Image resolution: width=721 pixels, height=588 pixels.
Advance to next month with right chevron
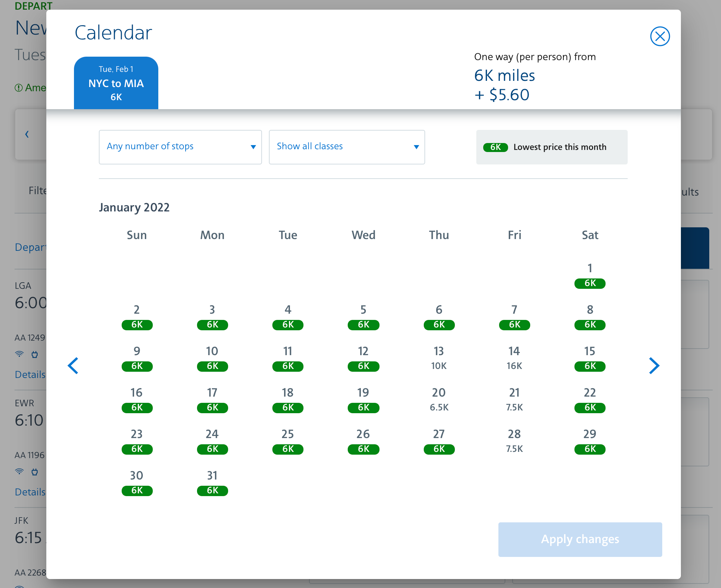click(654, 366)
